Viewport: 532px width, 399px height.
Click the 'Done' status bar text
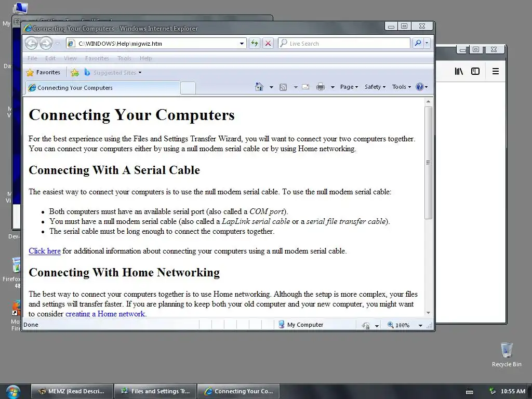click(x=31, y=325)
